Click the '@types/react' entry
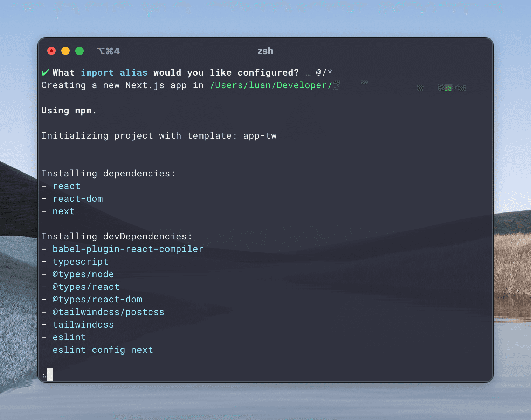531x420 pixels. [86, 287]
